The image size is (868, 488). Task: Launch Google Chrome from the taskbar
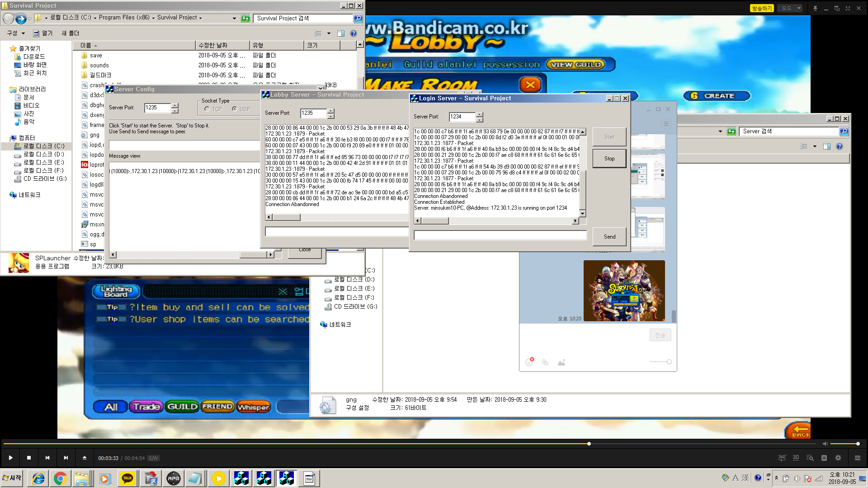pos(60,479)
